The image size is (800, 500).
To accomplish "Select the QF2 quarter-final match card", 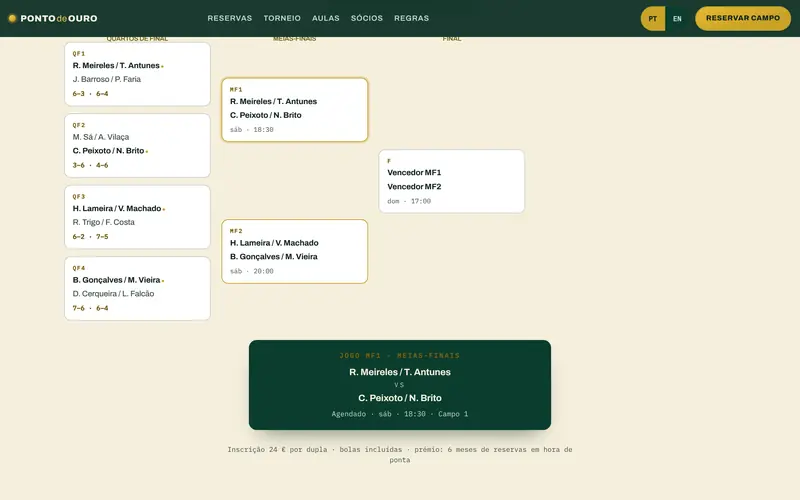I will click(x=137, y=145).
